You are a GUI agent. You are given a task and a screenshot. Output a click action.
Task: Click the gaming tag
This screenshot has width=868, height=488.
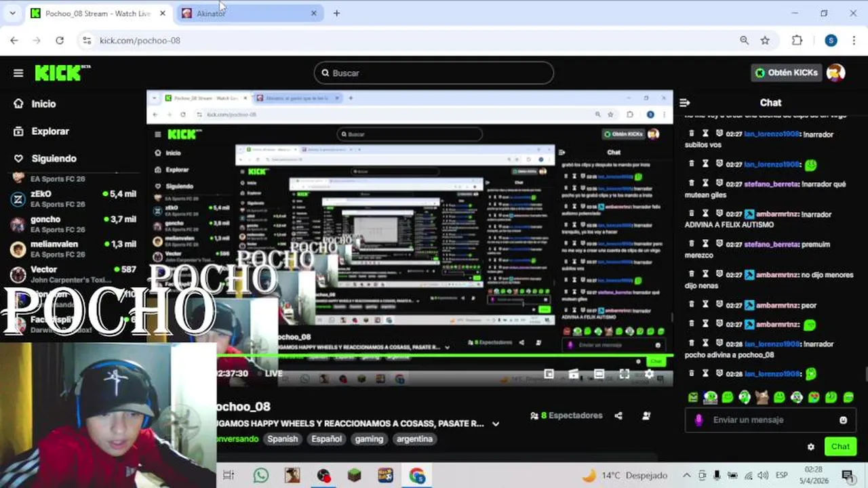tap(369, 439)
